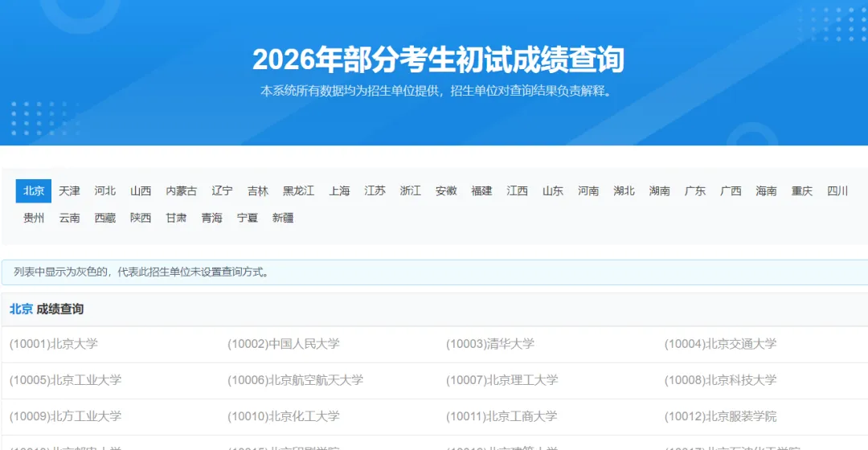The height and width of the screenshot is (450, 868).
Task: Choose the 新疆 province tab
Action: point(282,218)
